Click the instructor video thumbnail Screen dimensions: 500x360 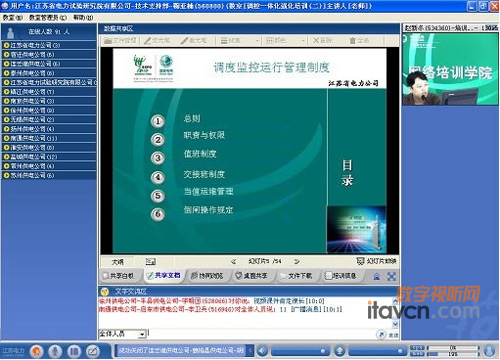tap(451, 69)
